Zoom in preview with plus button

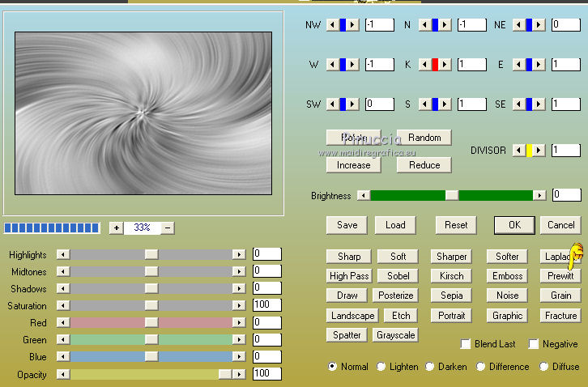pos(117,228)
